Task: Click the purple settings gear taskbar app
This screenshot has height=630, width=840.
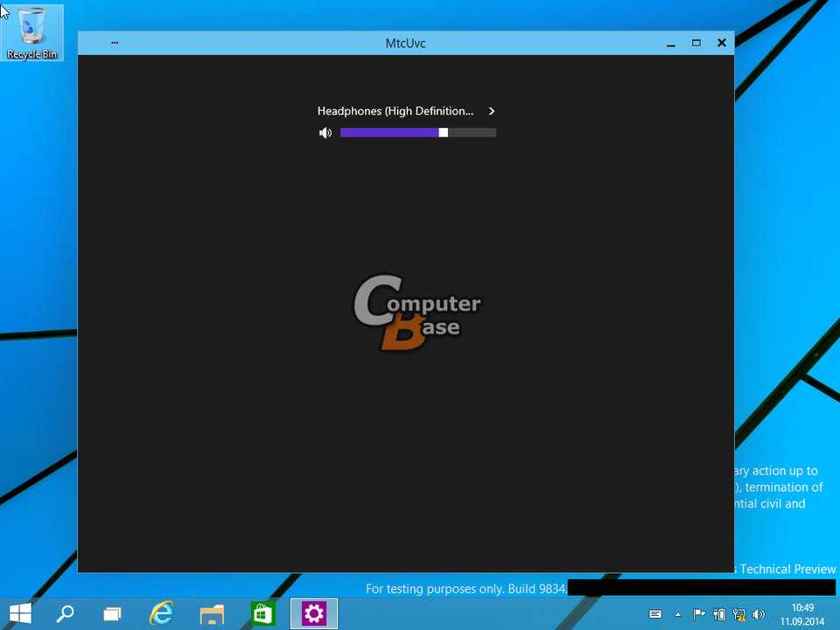Action: coord(313,613)
